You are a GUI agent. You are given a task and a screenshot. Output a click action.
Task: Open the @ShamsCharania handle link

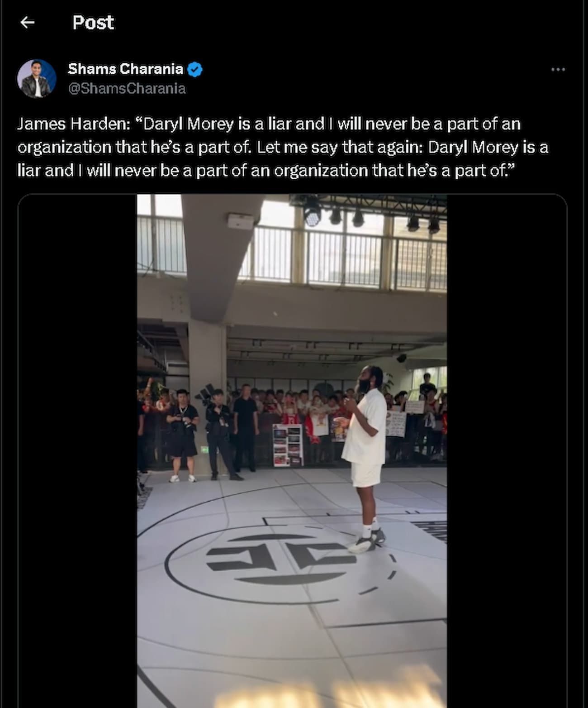127,88
